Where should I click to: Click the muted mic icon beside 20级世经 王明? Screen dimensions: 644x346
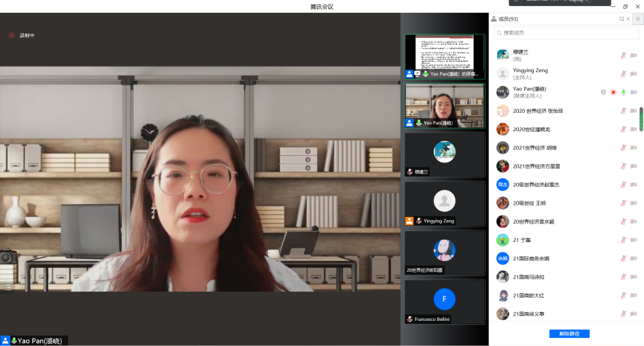[623, 203]
